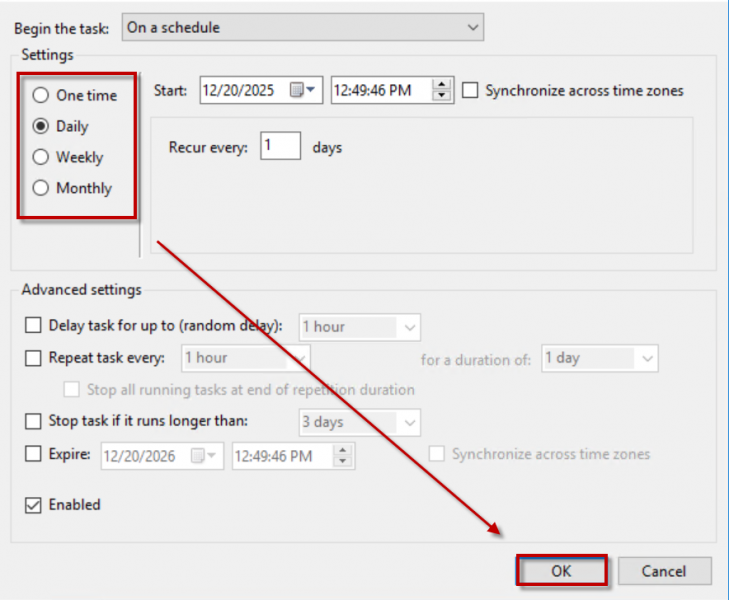Image resolution: width=729 pixels, height=600 pixels.
Task: Uncheck the Enabled checkbox
Action: 33,506
